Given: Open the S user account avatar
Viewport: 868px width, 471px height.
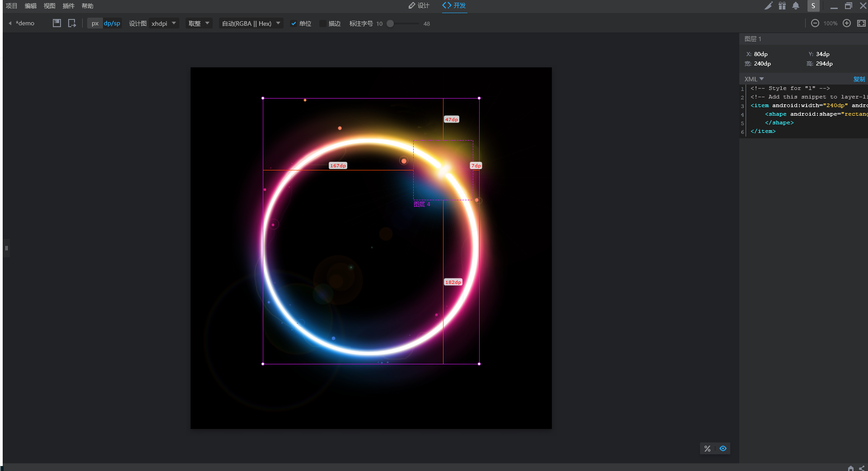Looking at the screenshot, I should (813, 6).
